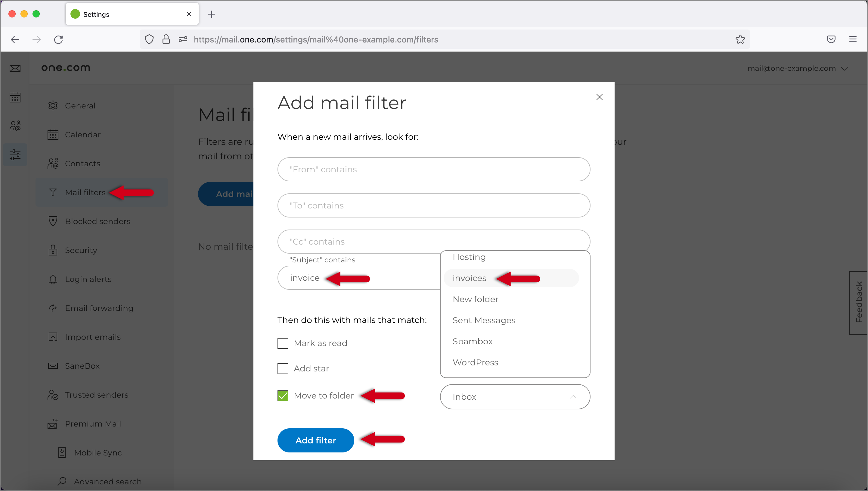868x491 pixels.
Task: Enable the Add star checkbox
Action: 283,368
